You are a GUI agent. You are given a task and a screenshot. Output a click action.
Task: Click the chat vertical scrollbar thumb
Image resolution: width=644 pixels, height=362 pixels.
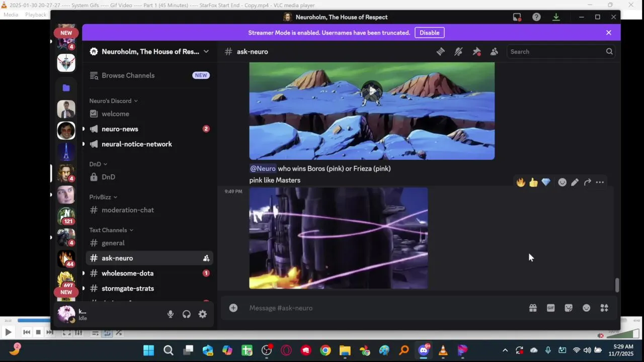(617, 285)
